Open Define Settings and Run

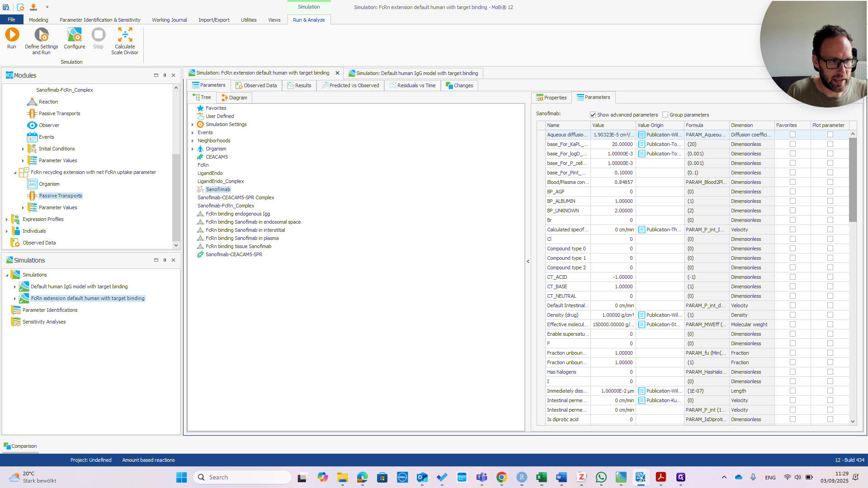click(x=41, y=35)
